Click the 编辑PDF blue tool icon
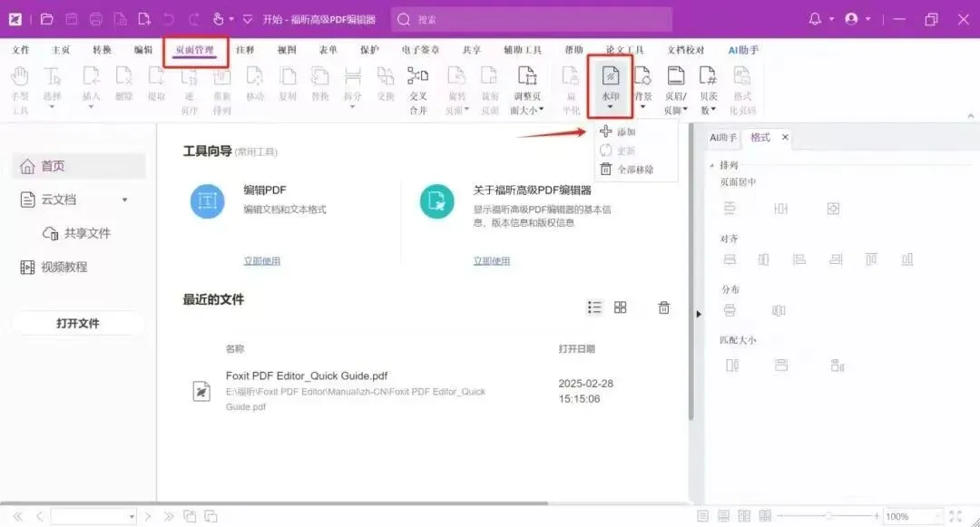 click(208, 201)
